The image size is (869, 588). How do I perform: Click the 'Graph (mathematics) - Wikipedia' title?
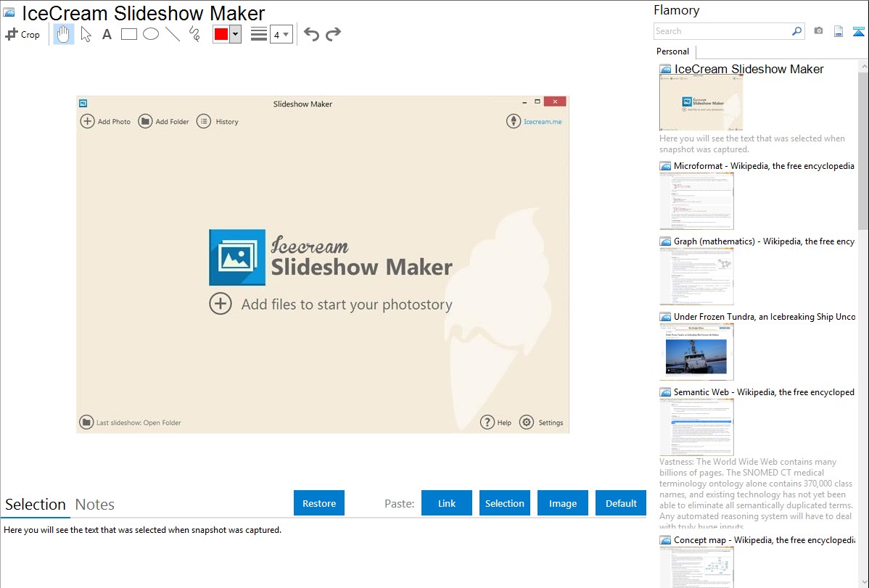[765, 241]
